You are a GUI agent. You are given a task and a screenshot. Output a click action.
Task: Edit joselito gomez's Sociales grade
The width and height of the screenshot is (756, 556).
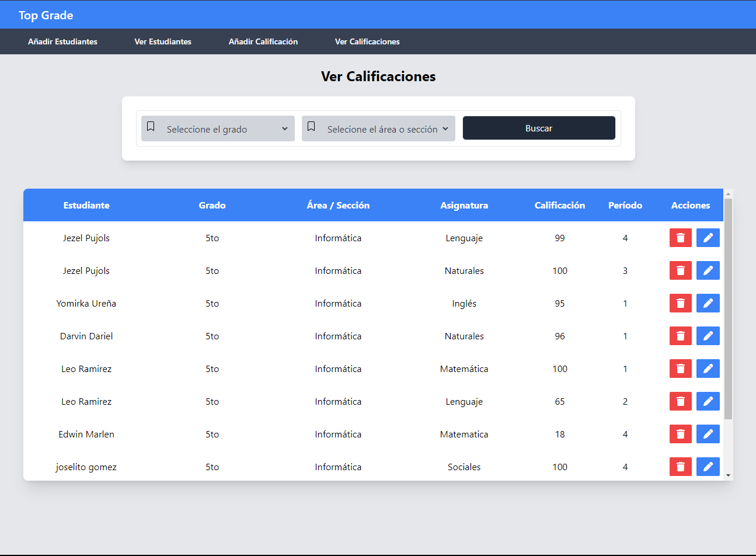(x=708, y=467)
